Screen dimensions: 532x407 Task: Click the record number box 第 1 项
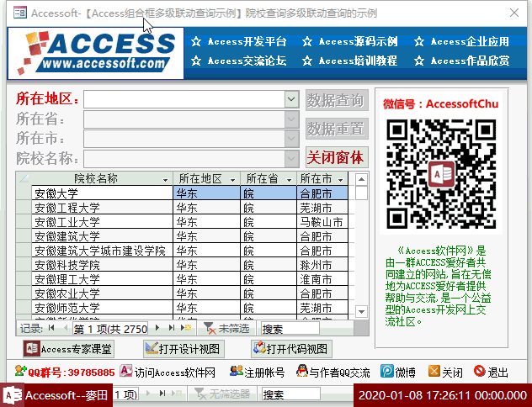coord(110,329)
